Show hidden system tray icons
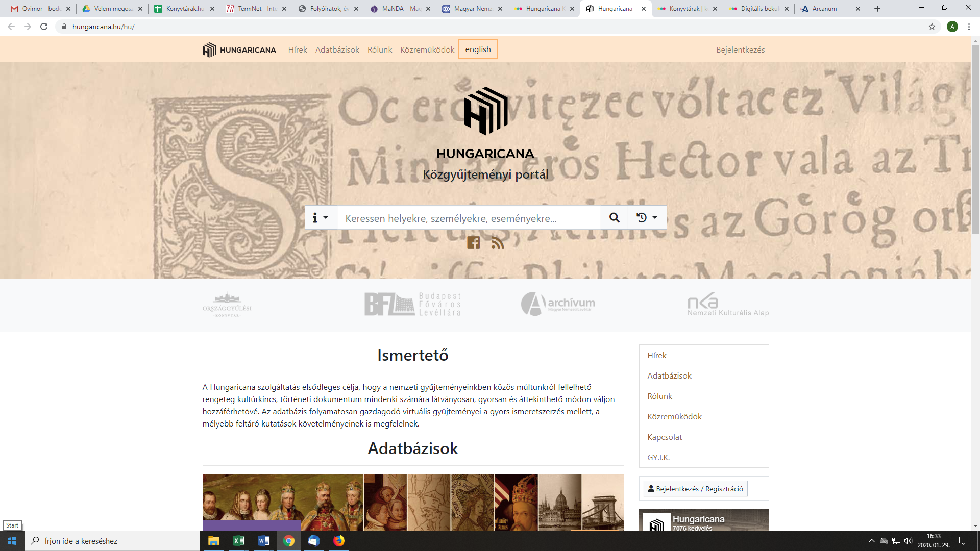Viewport: 980px width, 551px height. (x=871, y=541)
